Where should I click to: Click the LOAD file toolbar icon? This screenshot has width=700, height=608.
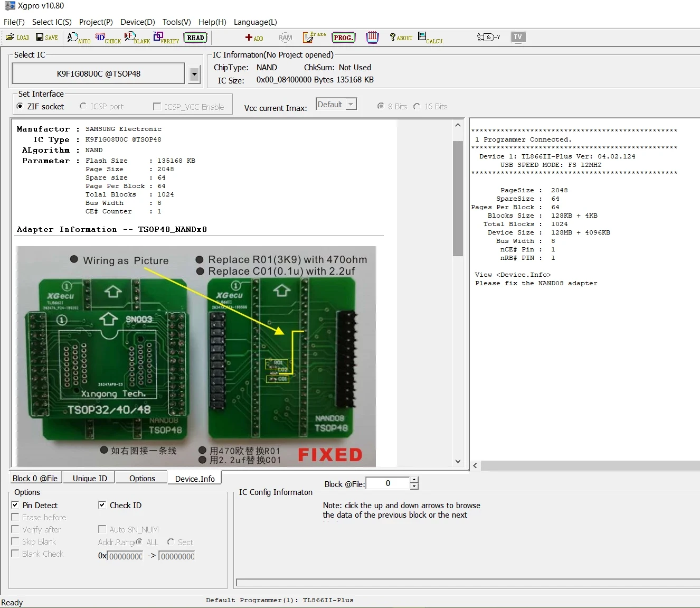click(x=17, y=38)
